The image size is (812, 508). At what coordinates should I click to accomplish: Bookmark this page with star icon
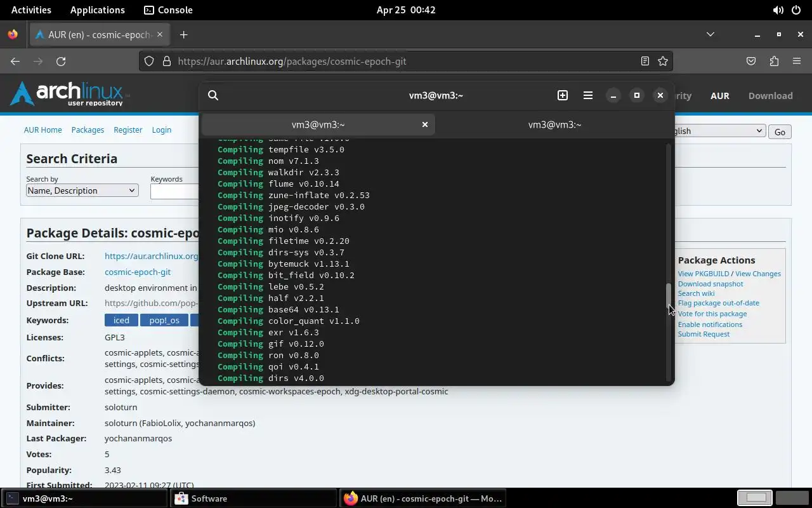(x=663, y=61)
